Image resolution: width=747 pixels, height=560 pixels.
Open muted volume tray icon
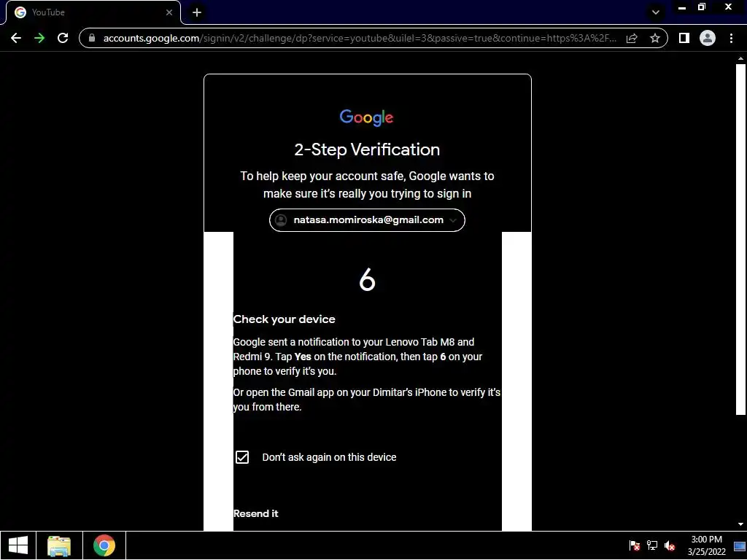click(x=670, y=545)
